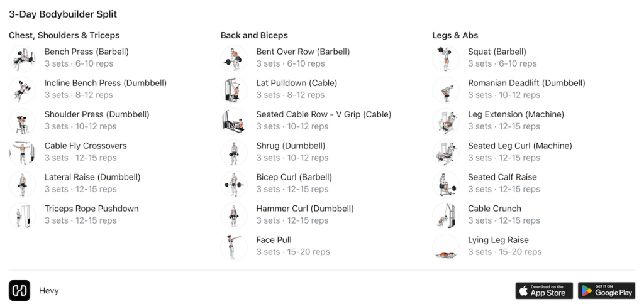Click the 3-Day Bodybuilder Split title
This screenshot has width=644, height=304.
pos(63,14)
